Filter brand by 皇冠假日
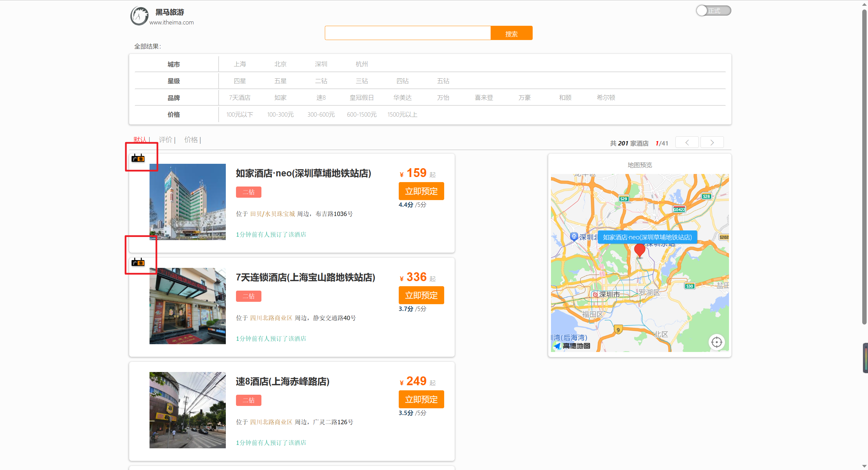Viewport: 868px width, 470px height. [x=362, y=98]
